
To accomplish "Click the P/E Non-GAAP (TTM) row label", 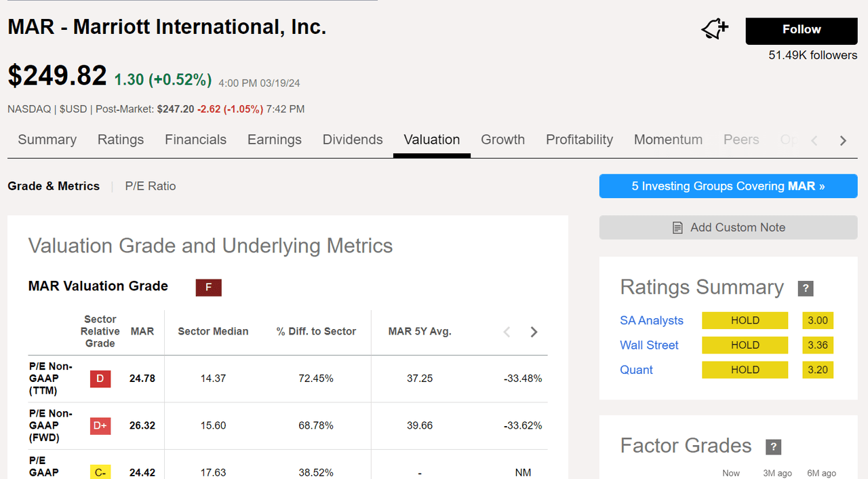I will [x=50, y=379].
